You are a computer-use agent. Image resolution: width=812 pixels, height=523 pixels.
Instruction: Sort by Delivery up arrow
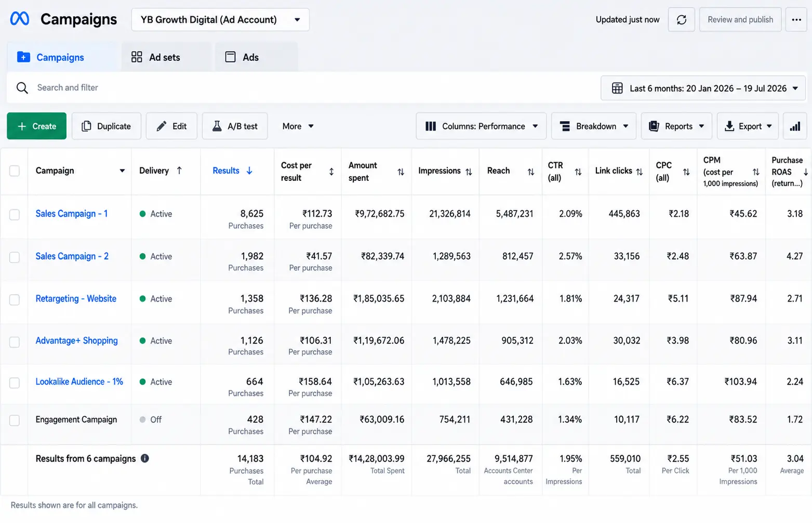(x=179, y=171)
